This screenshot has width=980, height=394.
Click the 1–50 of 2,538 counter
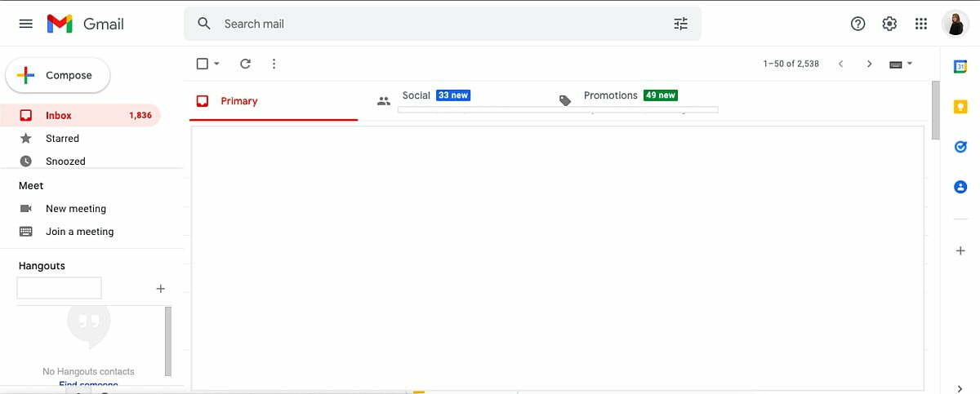(791, 64)
